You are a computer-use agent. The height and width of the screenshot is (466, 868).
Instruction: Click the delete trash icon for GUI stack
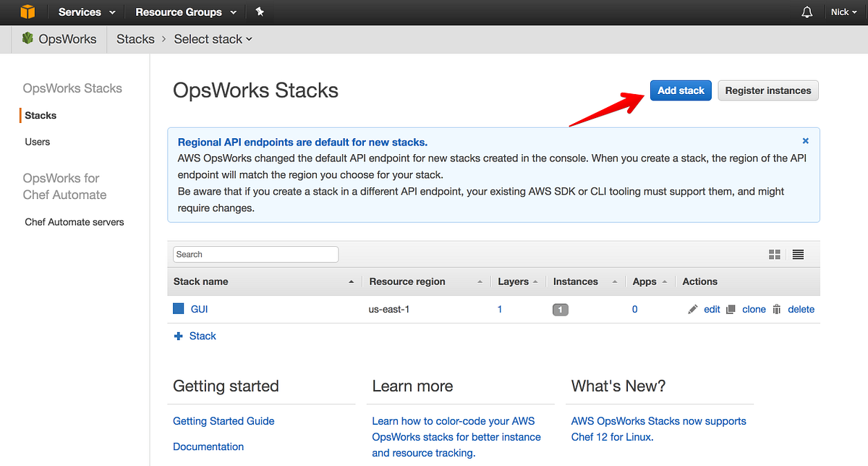(777, 309)
